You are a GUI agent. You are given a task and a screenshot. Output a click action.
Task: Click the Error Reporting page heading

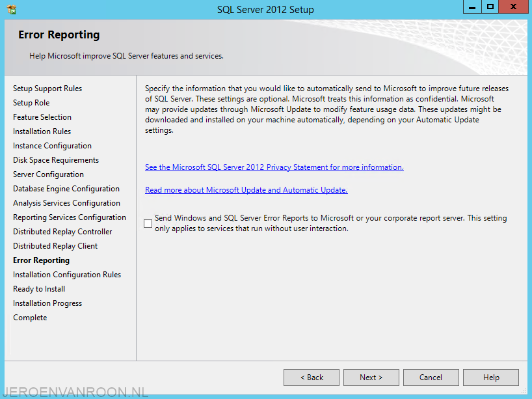pyautogui.click(x=59, y=34)
